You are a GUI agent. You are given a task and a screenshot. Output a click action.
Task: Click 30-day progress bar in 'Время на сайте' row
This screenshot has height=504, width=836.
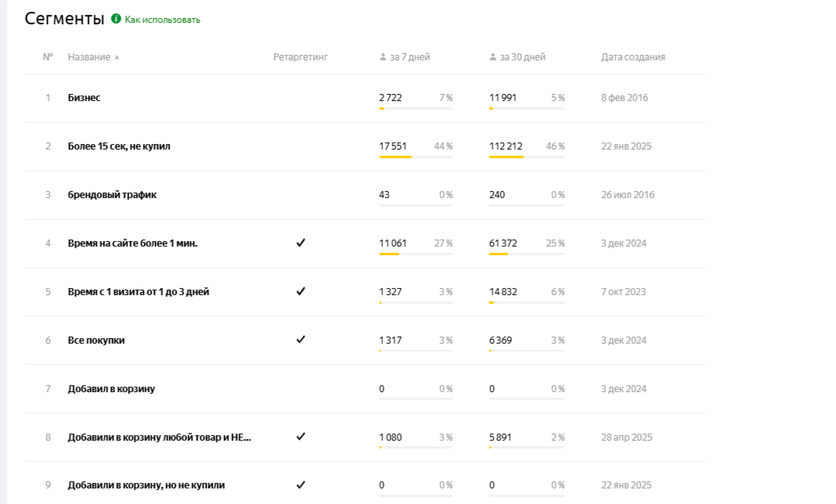(x=526, y=254)
